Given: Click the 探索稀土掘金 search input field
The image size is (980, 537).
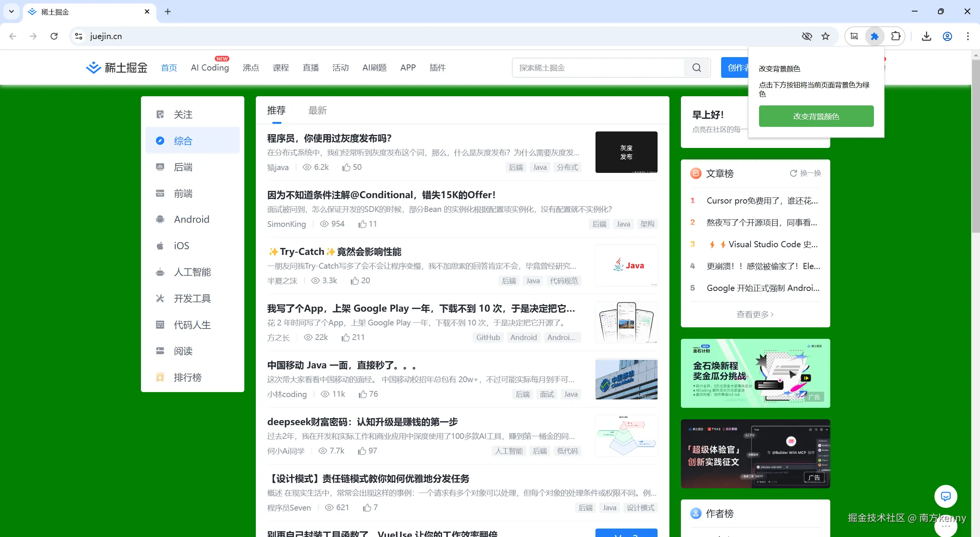Looking at the screenshot, I should click(x=594, y=67).
